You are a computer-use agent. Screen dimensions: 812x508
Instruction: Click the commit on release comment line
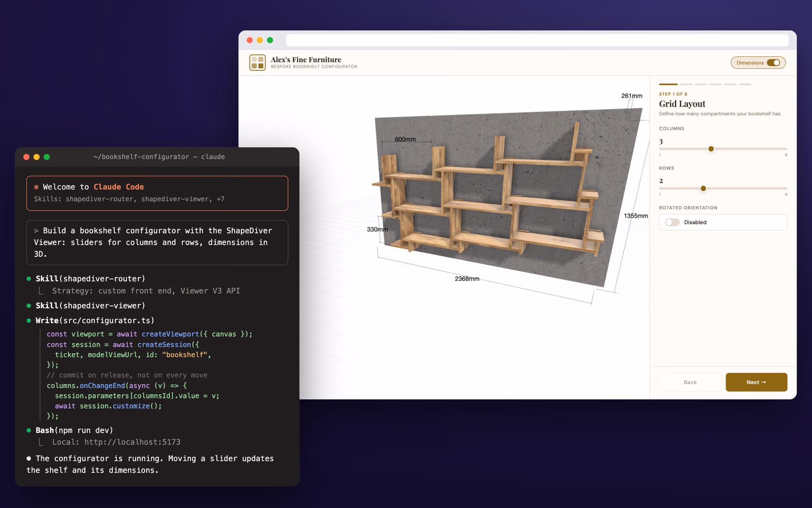(x=127, y=375)
